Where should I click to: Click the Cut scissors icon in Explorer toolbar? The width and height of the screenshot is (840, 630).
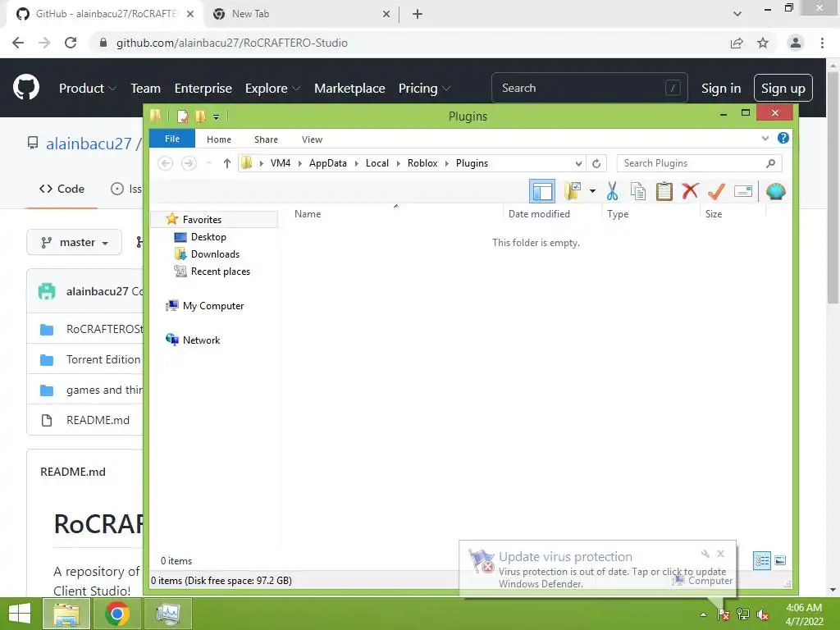tap(612, 191)
